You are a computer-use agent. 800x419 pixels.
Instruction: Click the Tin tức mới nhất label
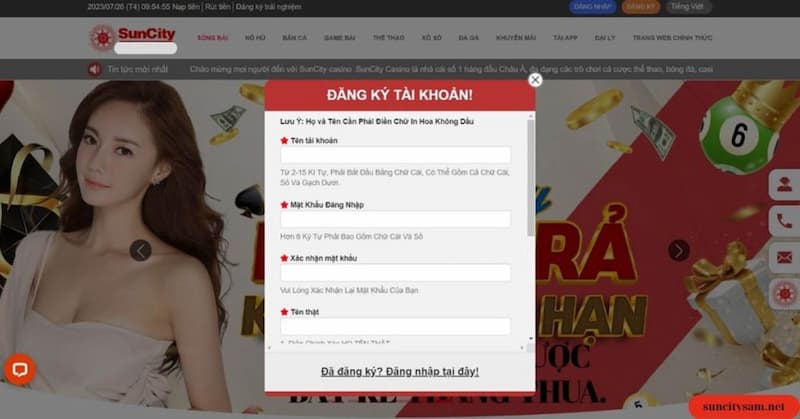point(137,69)
